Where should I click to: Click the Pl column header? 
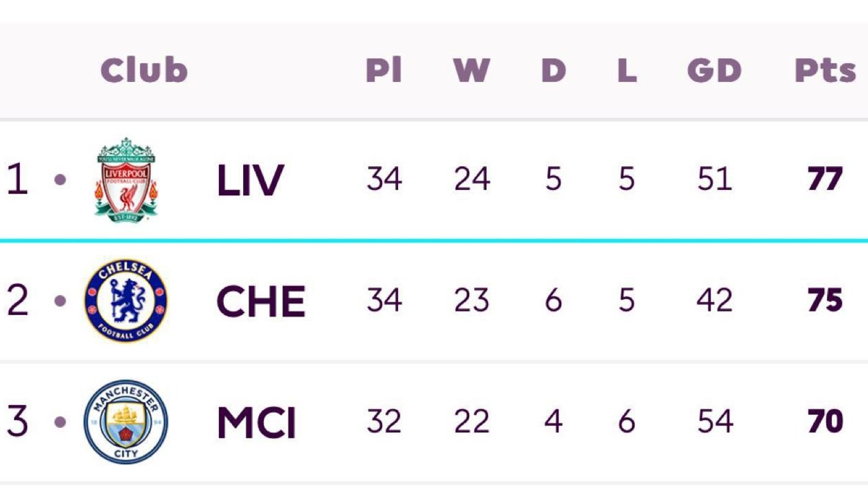tap(384, 70)
